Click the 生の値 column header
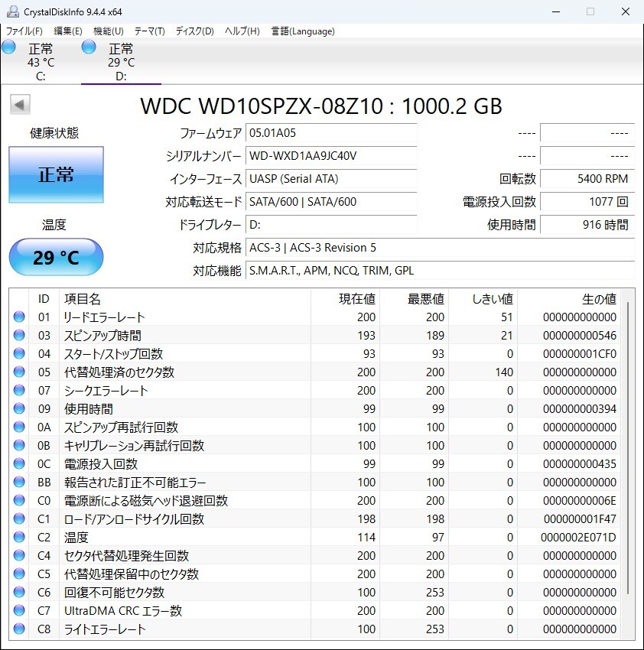Screen dimensions: 644x650 [569, 298]
